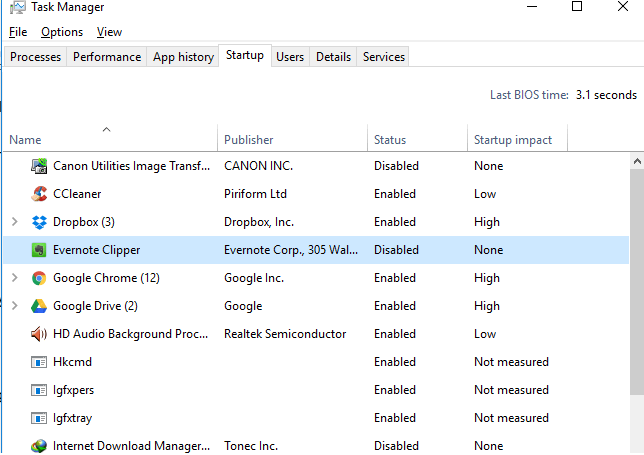Image resolution: width=644 pixels, height=455 pixels.
Task: Click the Internet Download Manager globe icon
Action: tap(39, 446)
